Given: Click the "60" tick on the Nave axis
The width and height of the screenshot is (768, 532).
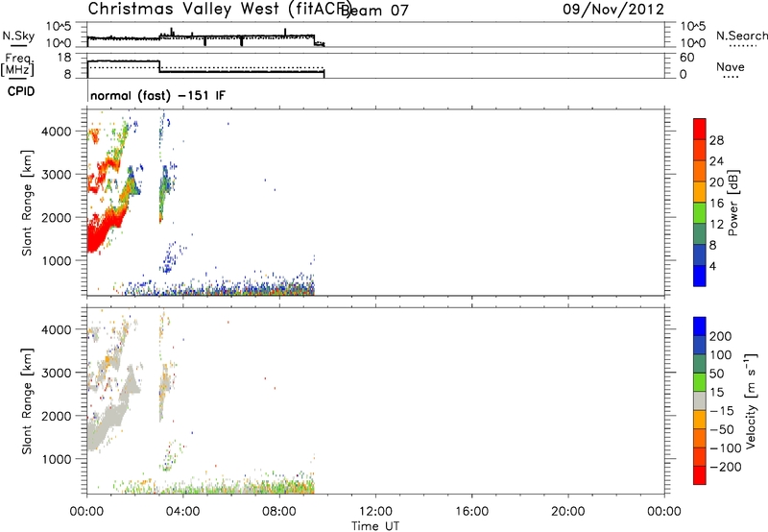Looking at the screenshot, I should point(686,58).
